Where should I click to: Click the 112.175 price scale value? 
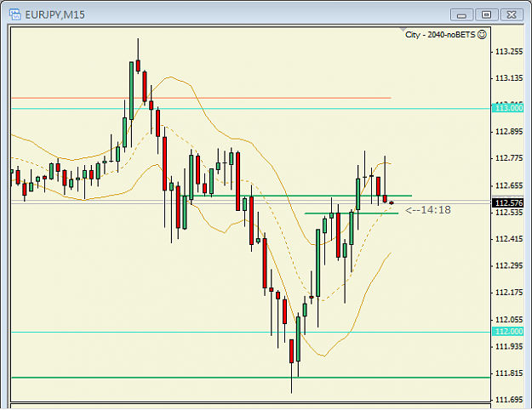[x=509, y=293]
